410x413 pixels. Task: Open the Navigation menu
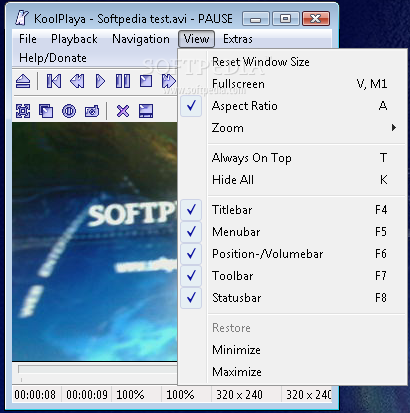141,39
